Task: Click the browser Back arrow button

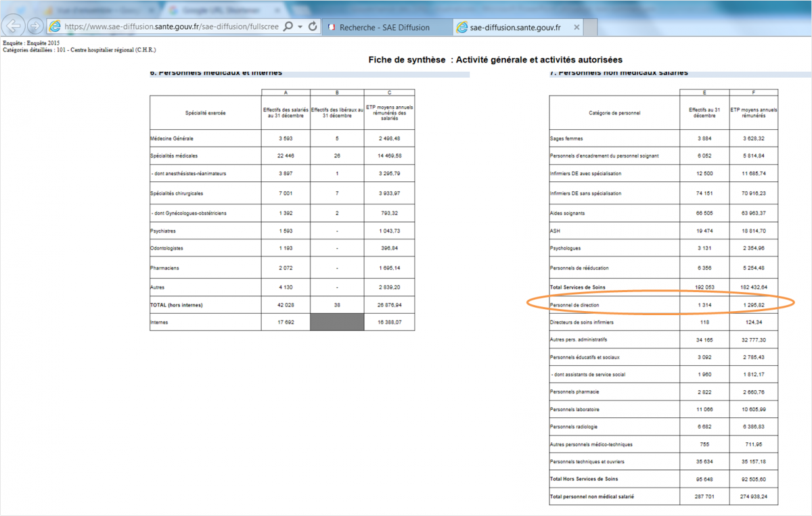Action: tap(14, 26)
